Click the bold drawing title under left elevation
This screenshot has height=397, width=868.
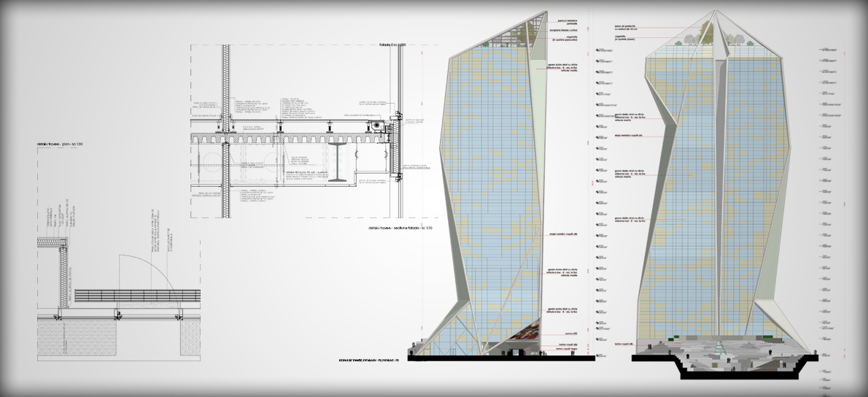tap(372, 361)
